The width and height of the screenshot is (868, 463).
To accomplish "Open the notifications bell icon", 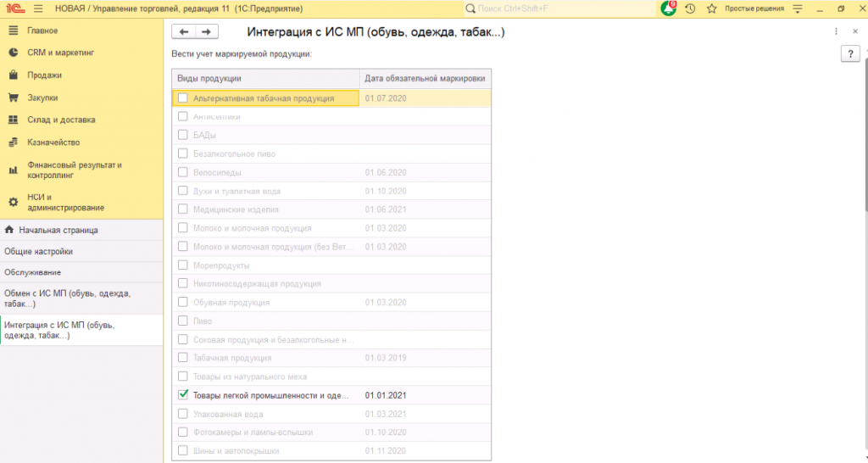I will click(669, 8).
